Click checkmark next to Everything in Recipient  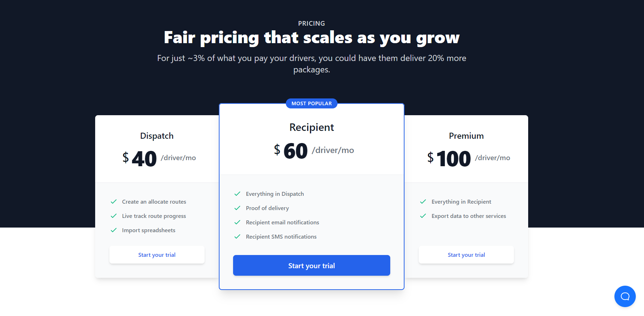423,202
